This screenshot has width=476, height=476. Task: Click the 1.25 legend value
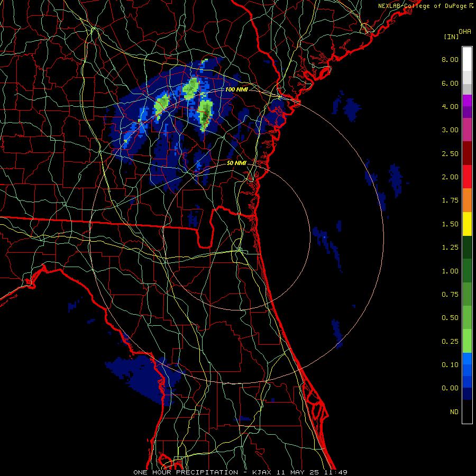[450, 248]
